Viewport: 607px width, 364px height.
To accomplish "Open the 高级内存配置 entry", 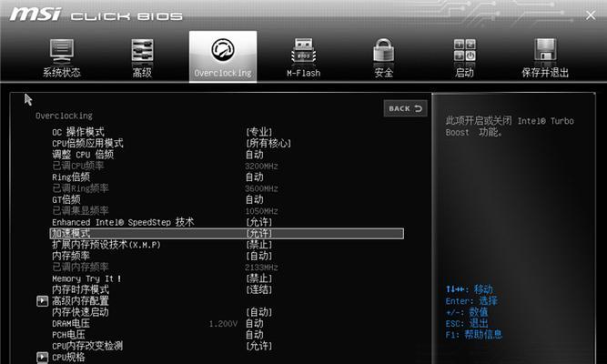I will pyautogui.click(x=80, y=301).
